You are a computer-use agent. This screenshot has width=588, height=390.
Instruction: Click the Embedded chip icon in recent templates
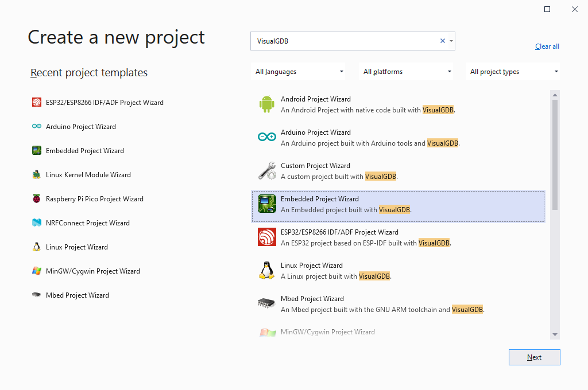[x=36, y=151]
